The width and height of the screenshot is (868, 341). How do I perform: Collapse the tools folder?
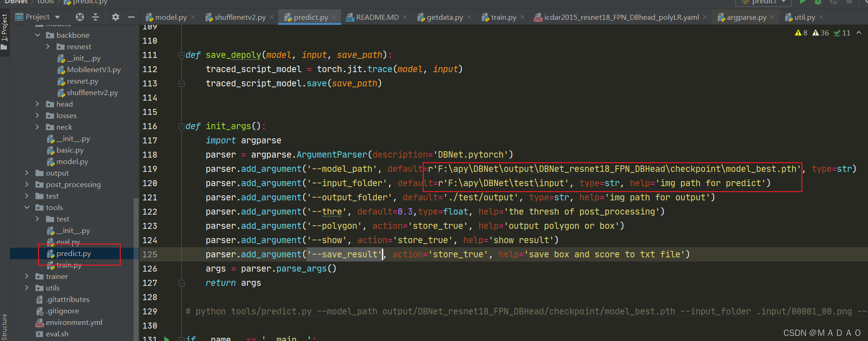27,208
